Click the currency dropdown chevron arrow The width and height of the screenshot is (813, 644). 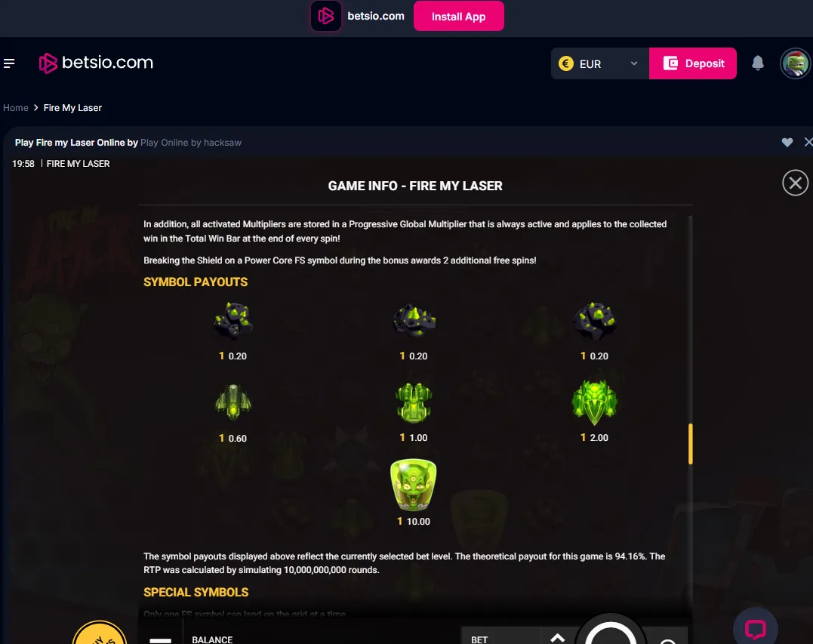tap(633, 63)
